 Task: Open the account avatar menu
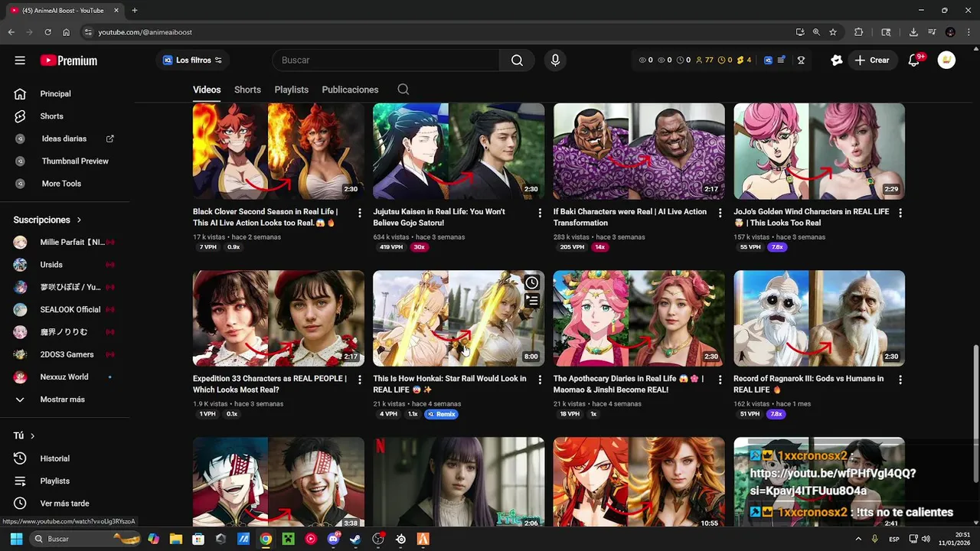946,60
